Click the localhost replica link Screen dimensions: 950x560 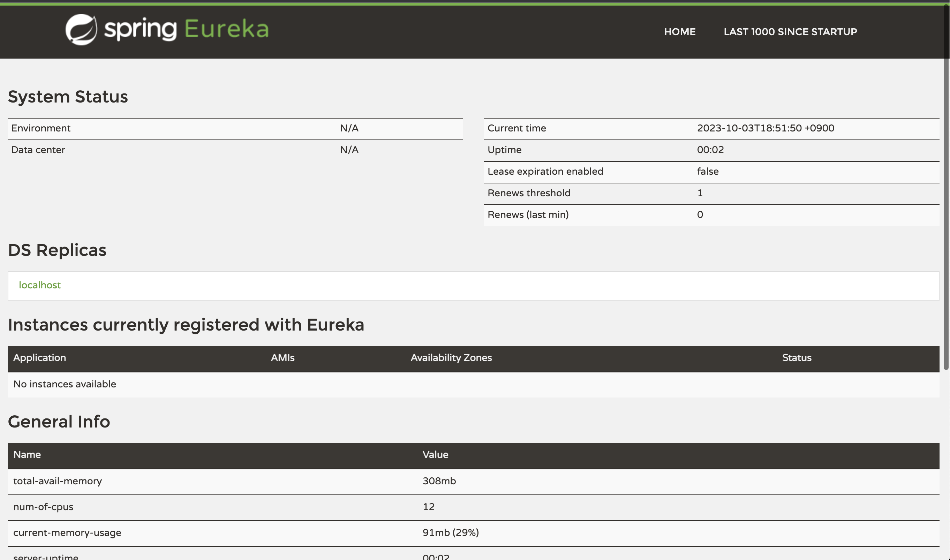click(x=40, y=285)
